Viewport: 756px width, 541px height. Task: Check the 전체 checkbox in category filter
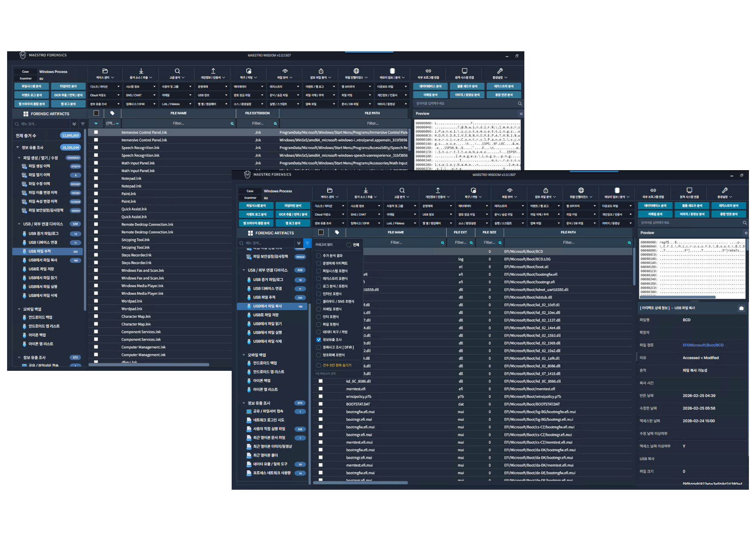click(349, 245)
